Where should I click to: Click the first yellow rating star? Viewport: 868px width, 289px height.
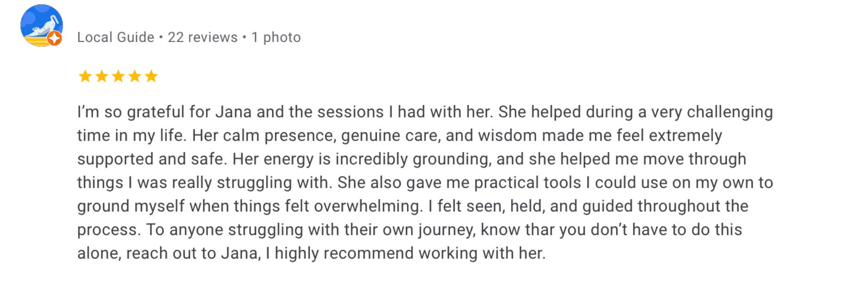[85, 76]
